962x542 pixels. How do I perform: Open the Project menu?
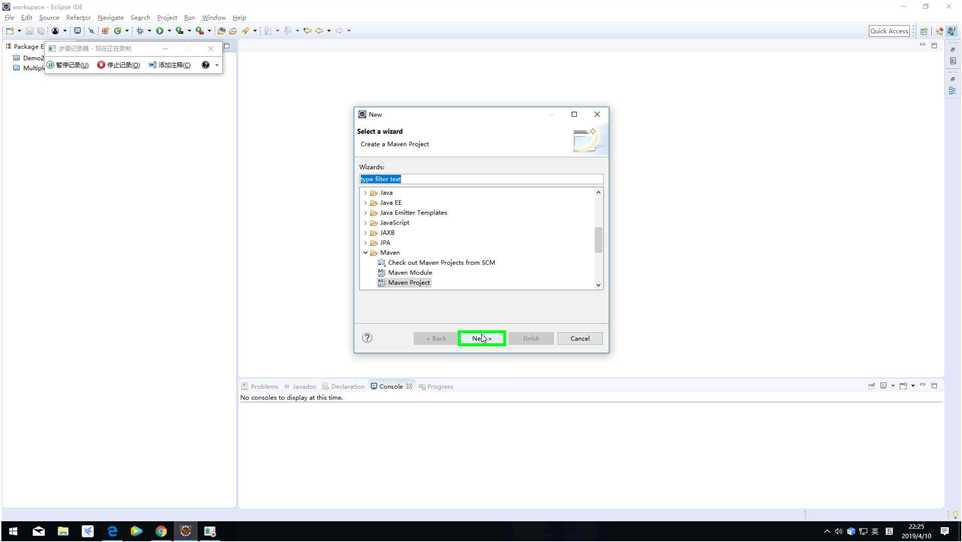(x=167, y=18)
